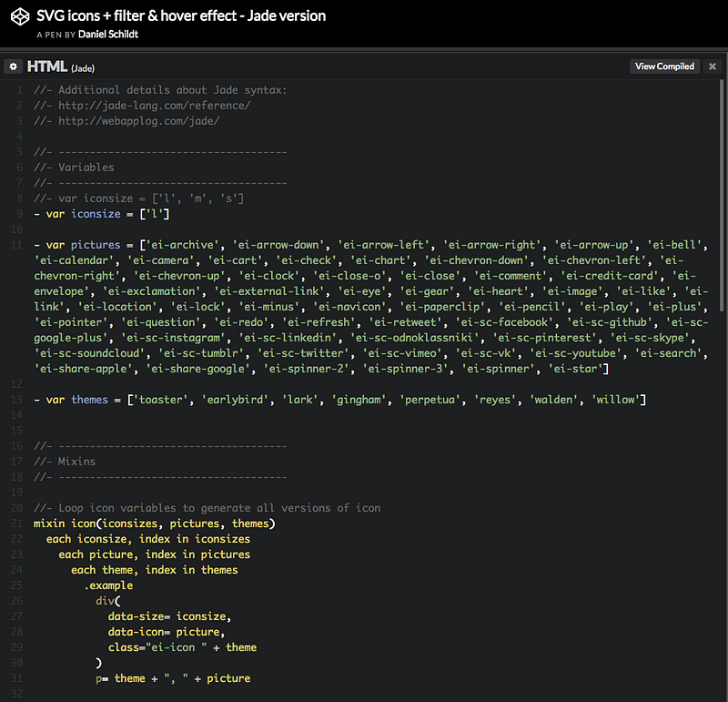728x702 pixels.
Task: Click the 'ei-sc-youtube' string
Action: click(575, 353)
